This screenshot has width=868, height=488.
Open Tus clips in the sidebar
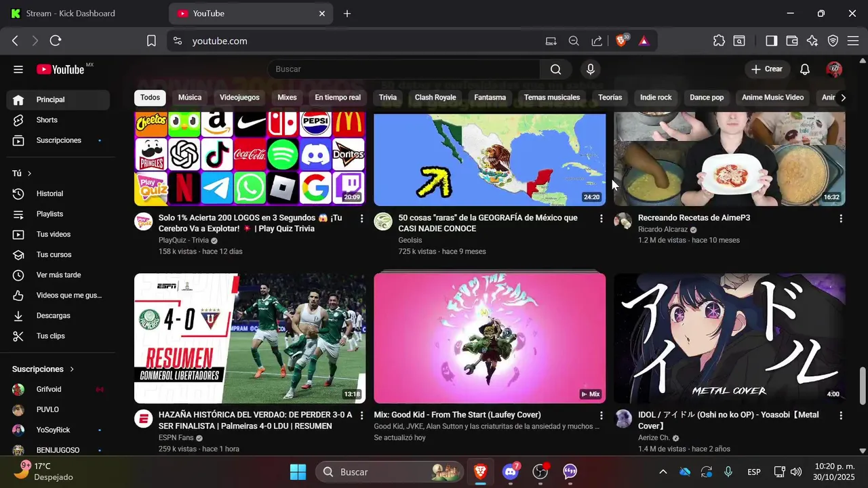click(x=58, y=336)
